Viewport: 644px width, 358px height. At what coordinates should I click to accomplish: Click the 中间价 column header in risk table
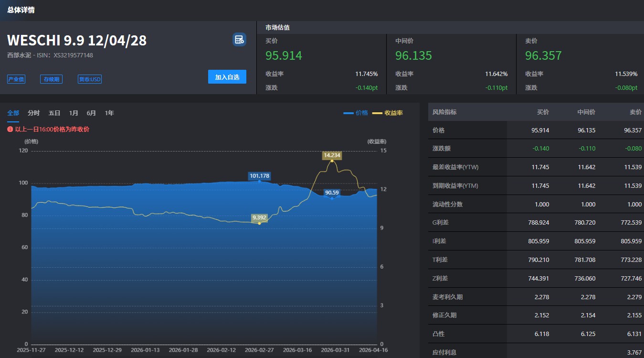(x=586, y=112)
